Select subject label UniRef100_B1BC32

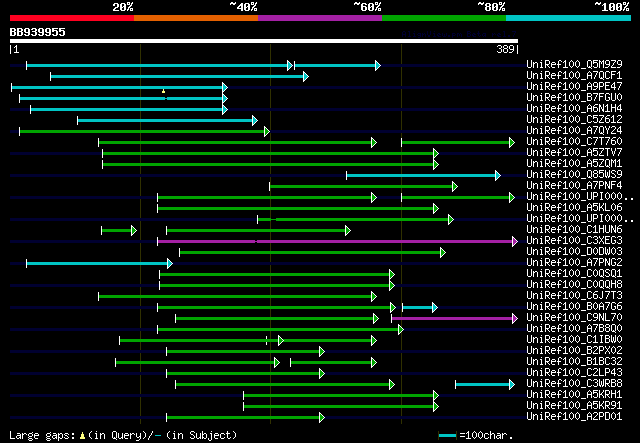point(574,362)
